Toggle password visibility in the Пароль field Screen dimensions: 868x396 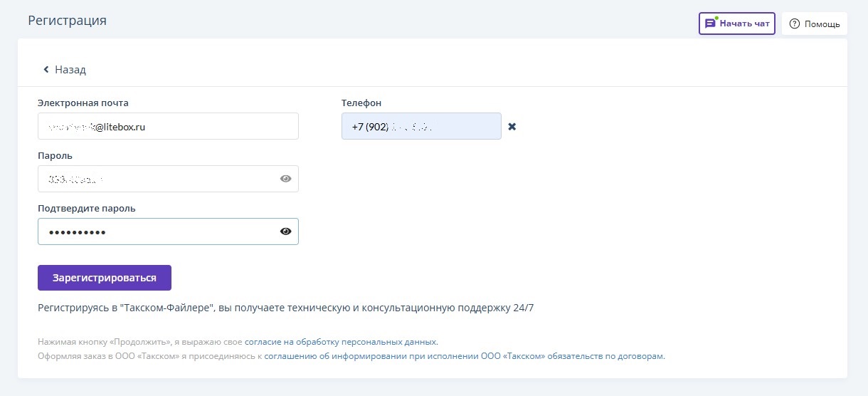[x=286, y=179]
